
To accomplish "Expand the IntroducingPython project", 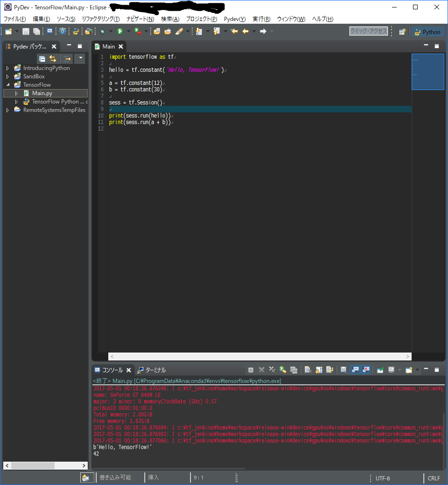I will 7,68.
